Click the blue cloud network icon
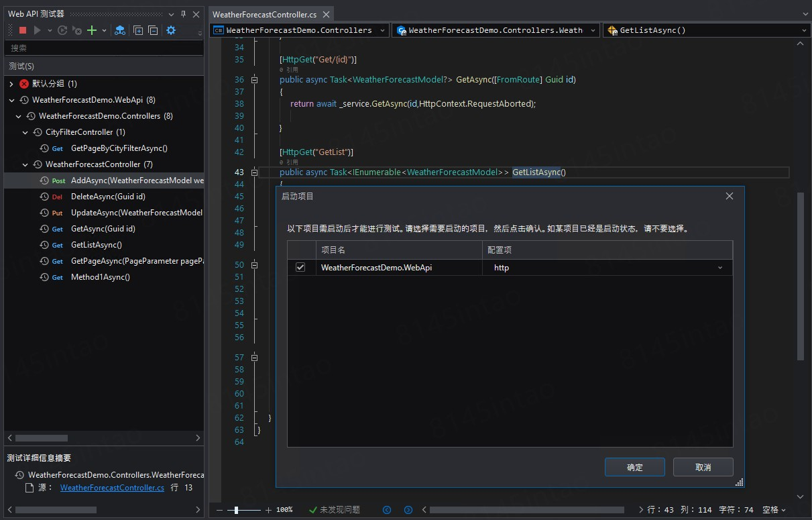812x520 pixels. [120, 30]
